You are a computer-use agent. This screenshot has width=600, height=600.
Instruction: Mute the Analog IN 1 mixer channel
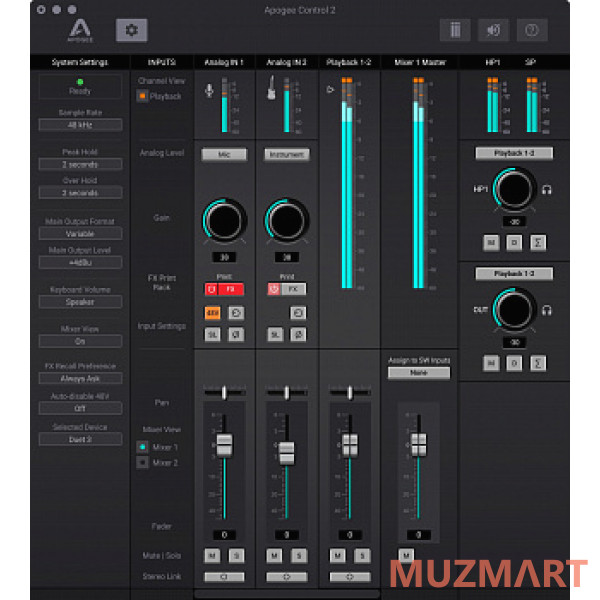tap(212, 556)
